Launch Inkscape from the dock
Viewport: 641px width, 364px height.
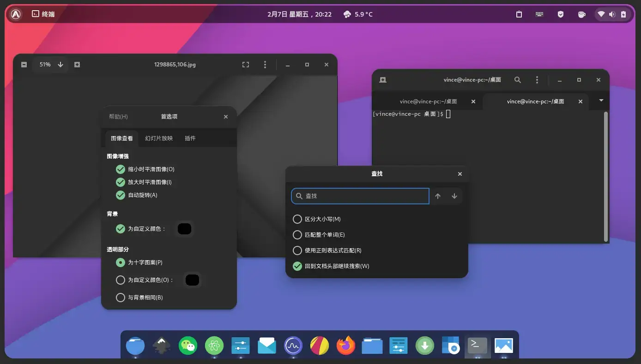pyautogui.click(x=161, y=345)
